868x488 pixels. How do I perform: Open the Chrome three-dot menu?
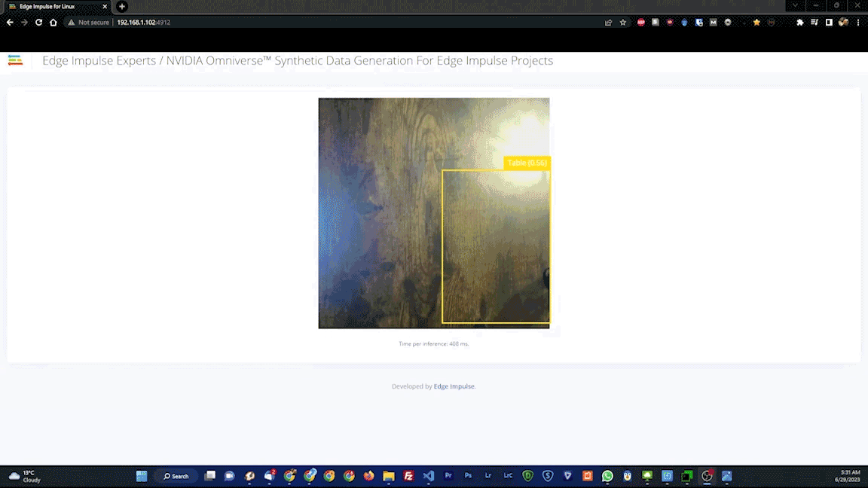858,23
